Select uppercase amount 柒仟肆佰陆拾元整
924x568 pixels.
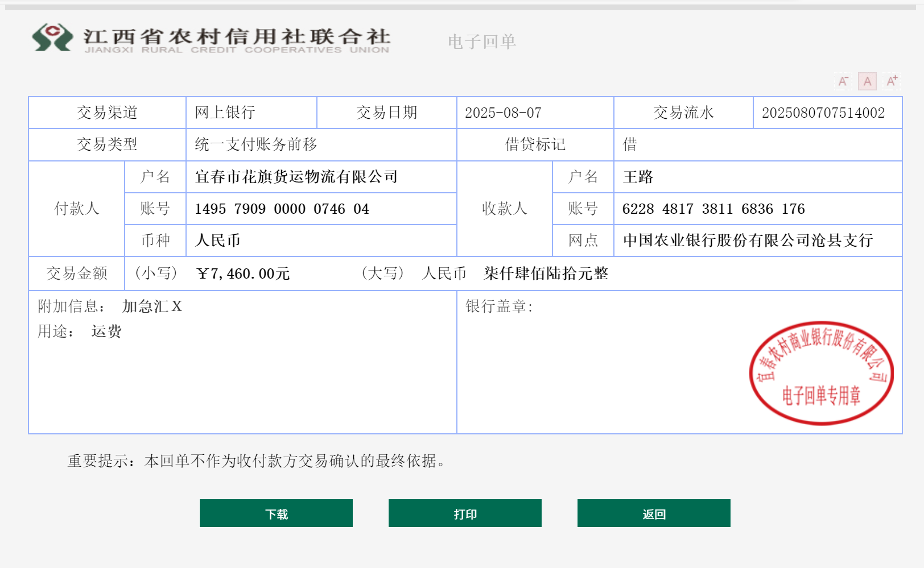tap(546, 273)
